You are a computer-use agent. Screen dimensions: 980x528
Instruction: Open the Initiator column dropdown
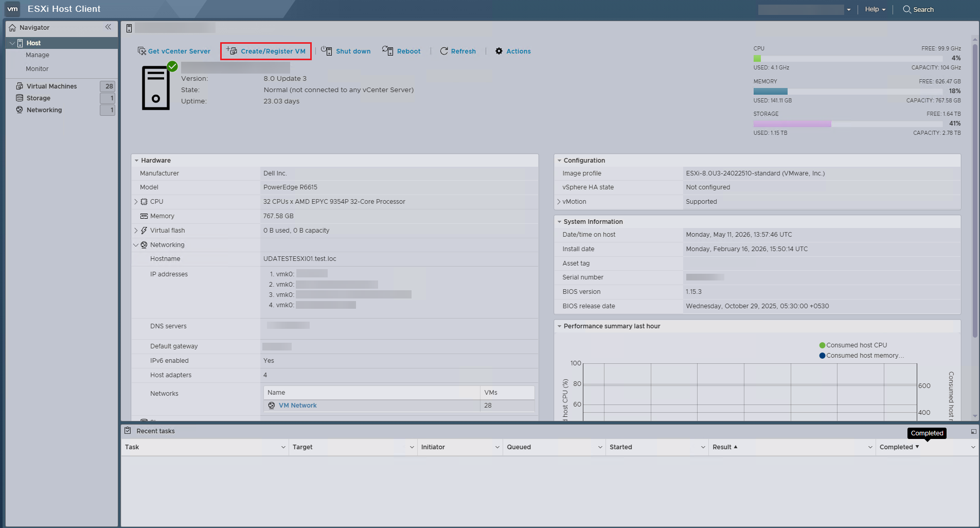(497, 447)
